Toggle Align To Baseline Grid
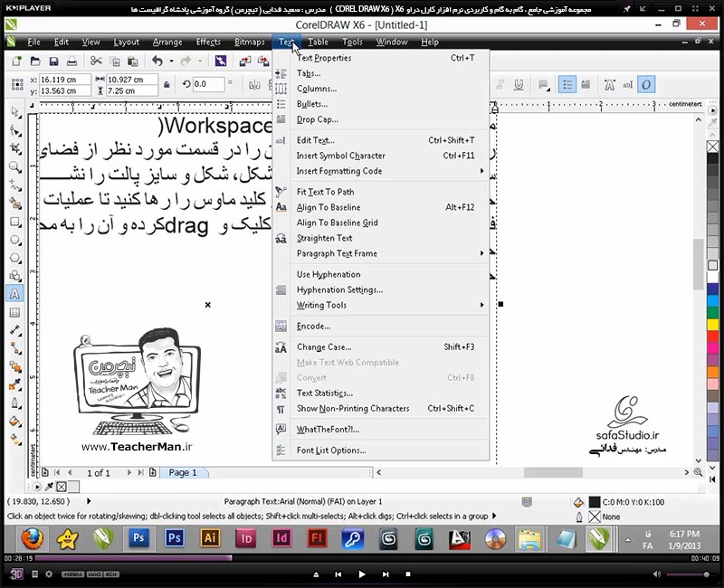 [x=381, y=223]
